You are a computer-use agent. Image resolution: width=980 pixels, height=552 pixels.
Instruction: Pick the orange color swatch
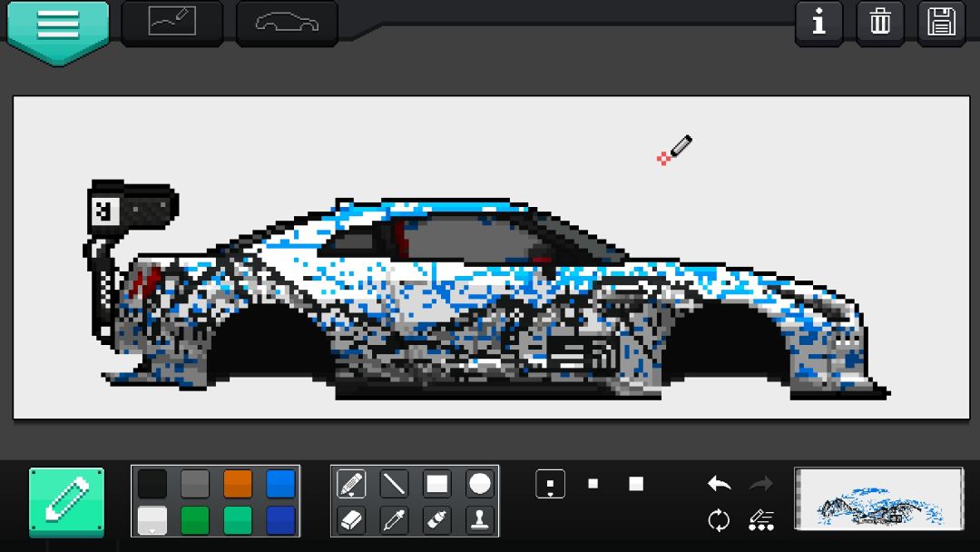click(238, 484)
